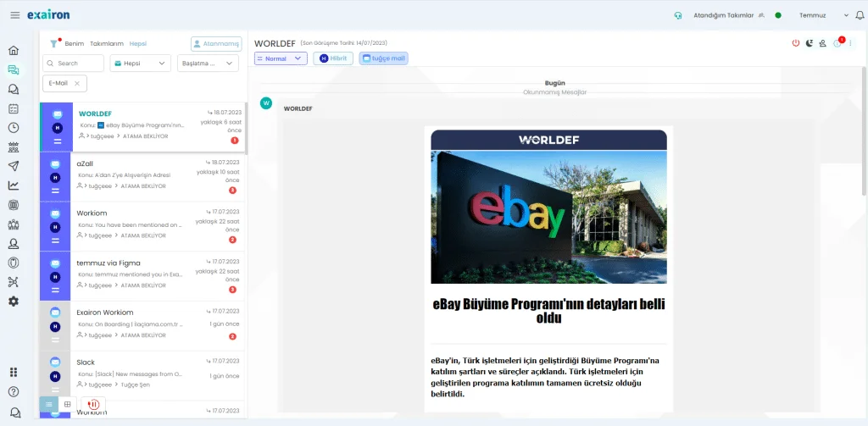The image size is (868, 426).
Task: Open the first Workiom conversation
Action: coord(142,227)
